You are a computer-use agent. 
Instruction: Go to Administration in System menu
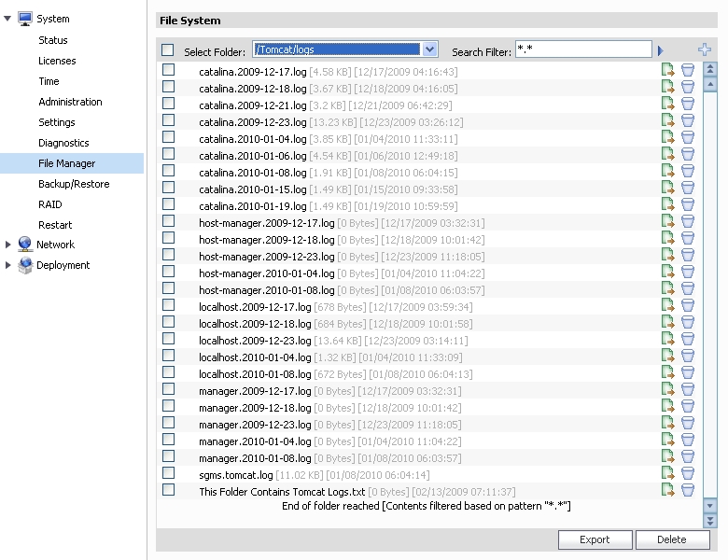pyautogui.click(x=70, y=102)
